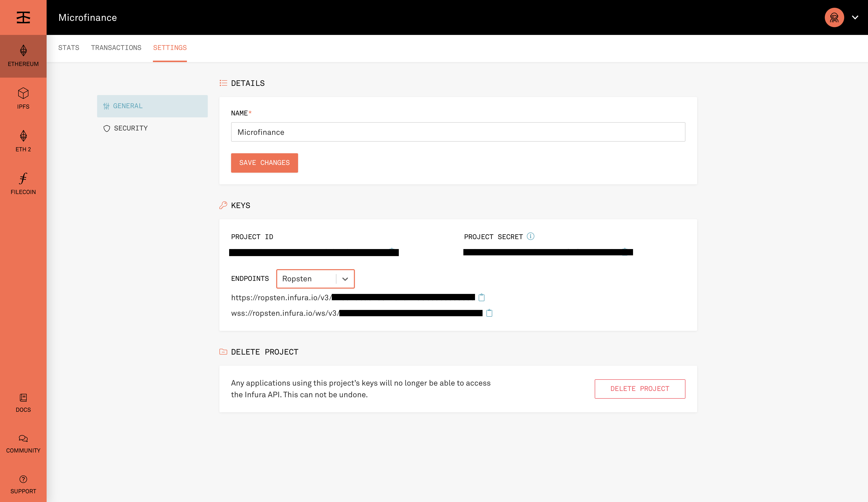Click the https://ropsten.infura.io/v3/ endpoint text

pyautogui.click(x=281, y=298)
